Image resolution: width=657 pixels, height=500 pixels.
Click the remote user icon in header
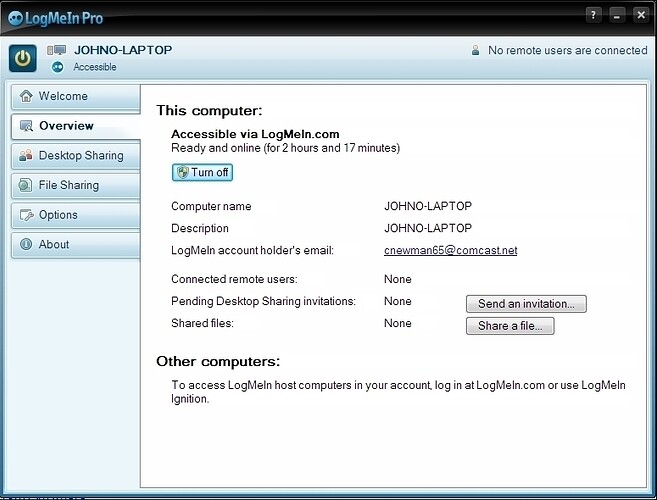476,50
